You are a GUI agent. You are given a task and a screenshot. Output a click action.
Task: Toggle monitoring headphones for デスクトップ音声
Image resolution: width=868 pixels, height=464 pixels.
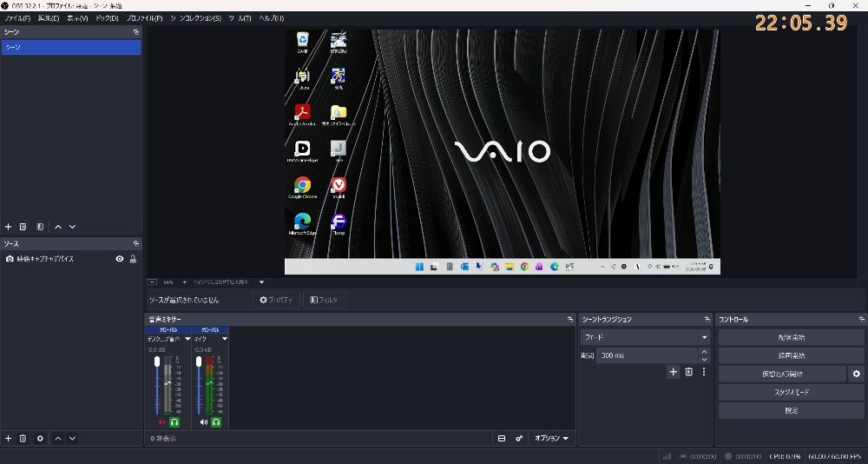tap(174, 422)
